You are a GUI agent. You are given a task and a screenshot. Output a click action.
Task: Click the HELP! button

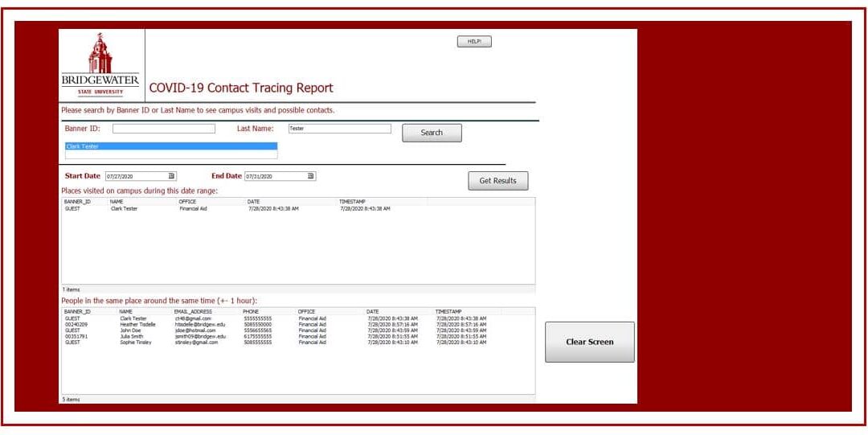coord(474,42)
